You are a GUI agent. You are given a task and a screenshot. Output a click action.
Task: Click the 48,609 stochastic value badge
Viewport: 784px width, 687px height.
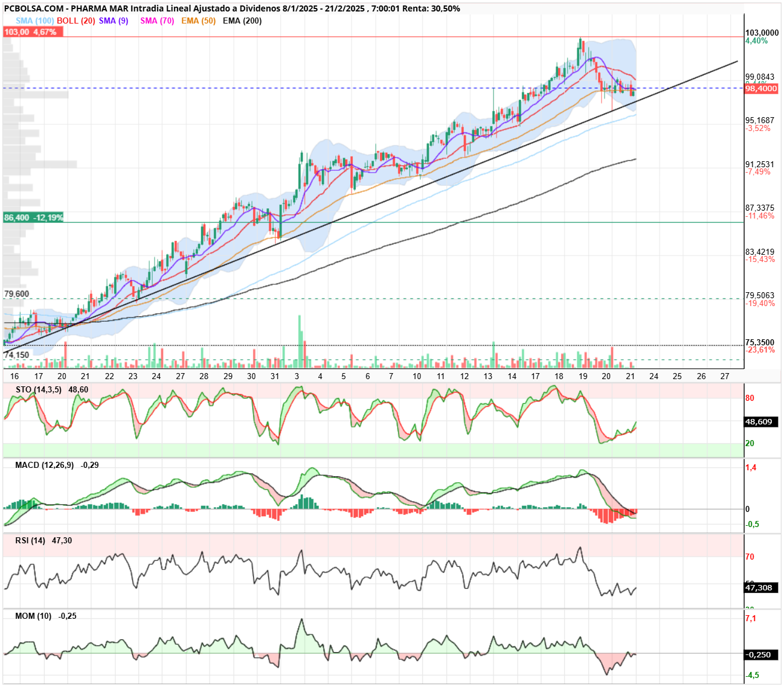[x=761, y=422]
